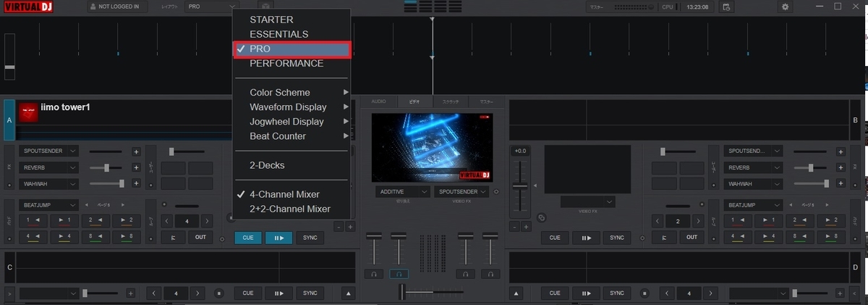Click deck B pitch minus icon
This screenshot has width=868, height=305.
tap(514, 227)
